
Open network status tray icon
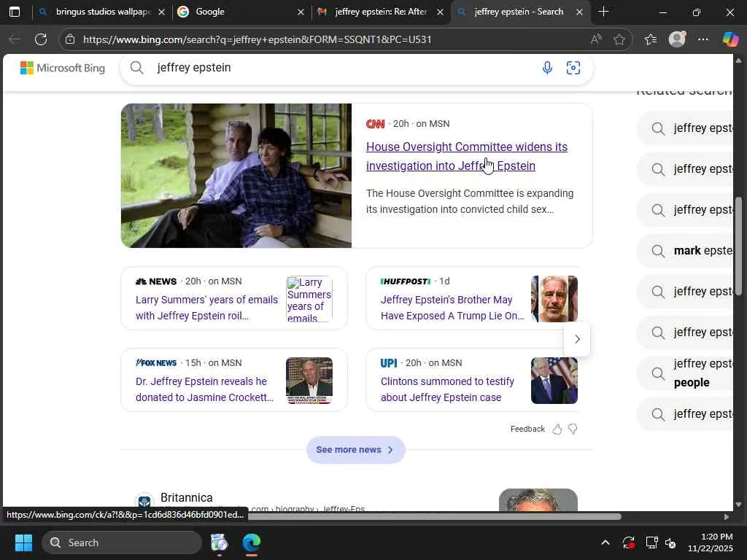[x=651, y=542]
